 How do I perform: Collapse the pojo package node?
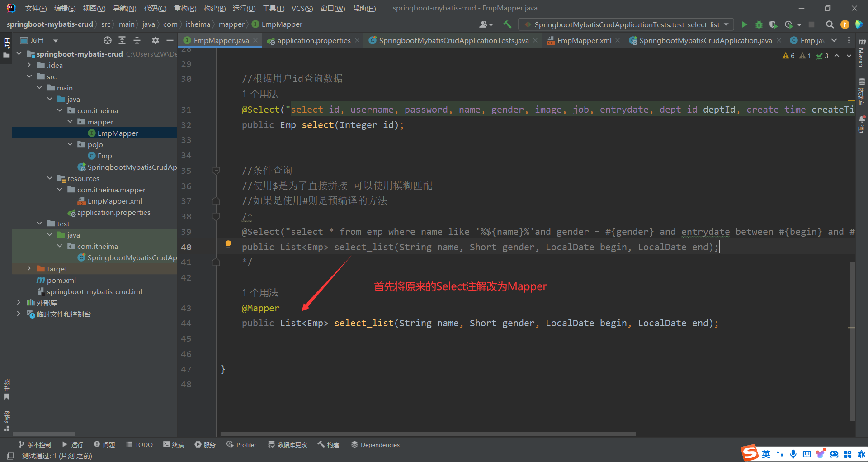point(70,144)
